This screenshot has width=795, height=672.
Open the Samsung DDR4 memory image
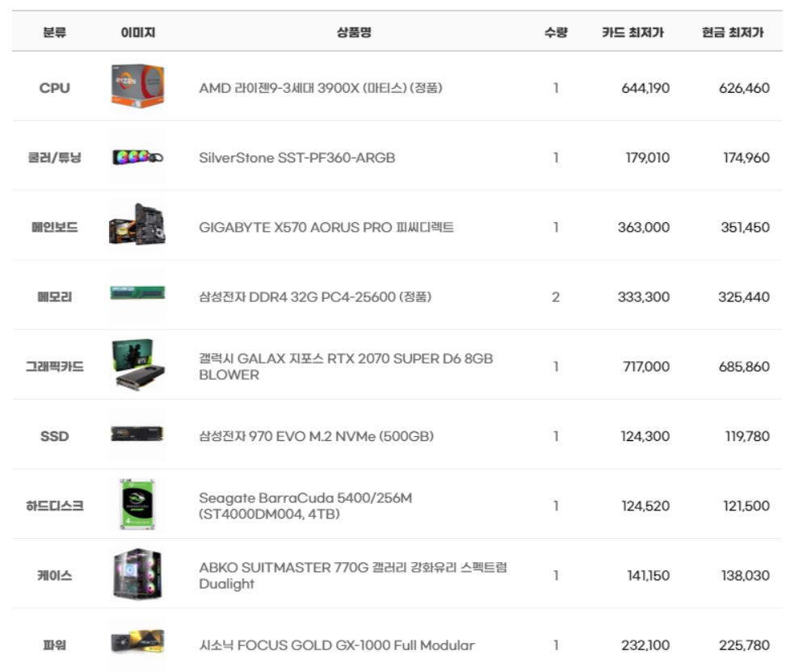click(137, 293)
